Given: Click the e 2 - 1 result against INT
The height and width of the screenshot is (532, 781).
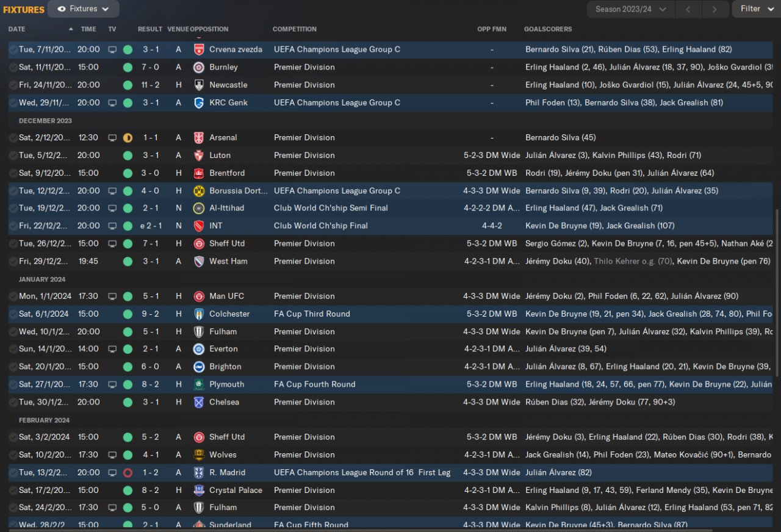Looking at the screenshot, I should tap(149, 226).
